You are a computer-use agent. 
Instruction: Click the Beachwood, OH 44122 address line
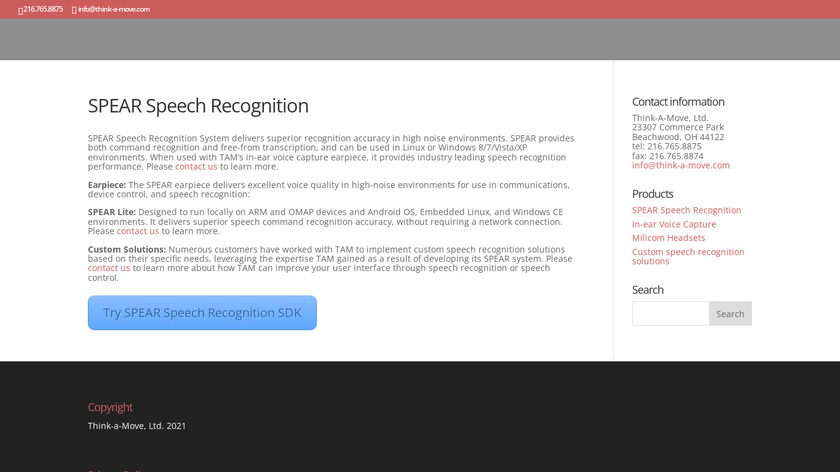(x=678, y=137)
